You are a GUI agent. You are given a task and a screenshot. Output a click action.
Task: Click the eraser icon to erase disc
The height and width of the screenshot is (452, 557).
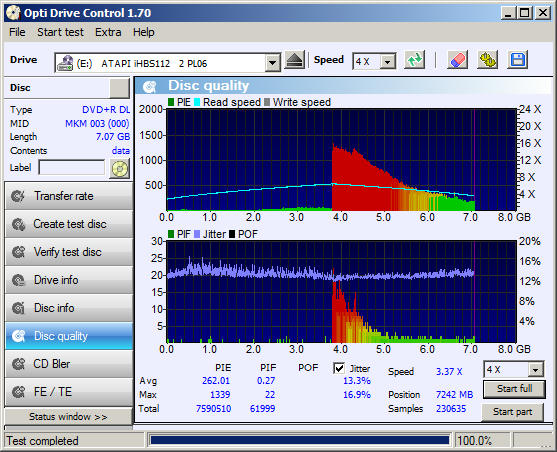coord(457,60)
